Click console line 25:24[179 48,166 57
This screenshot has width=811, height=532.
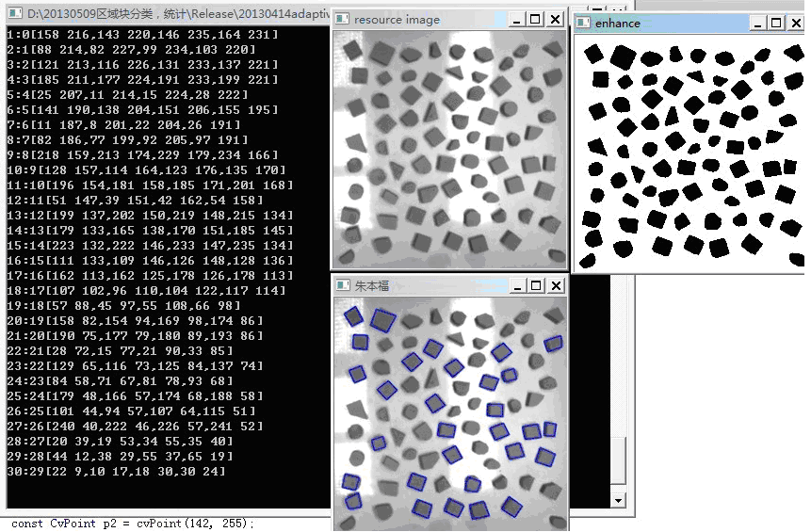[135, 395]
